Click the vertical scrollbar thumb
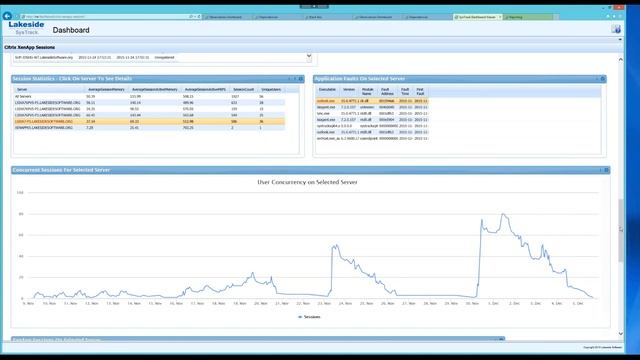The width and height of the screenshot is (640, 360). coord(621,231)
